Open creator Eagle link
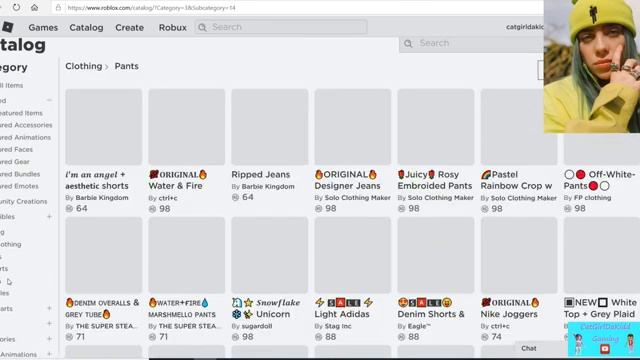 (419, 326)
